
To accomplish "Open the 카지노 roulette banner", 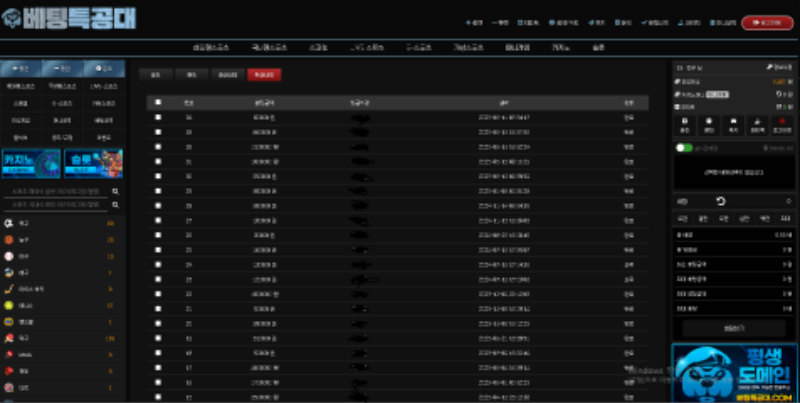I will coord(31,163).
